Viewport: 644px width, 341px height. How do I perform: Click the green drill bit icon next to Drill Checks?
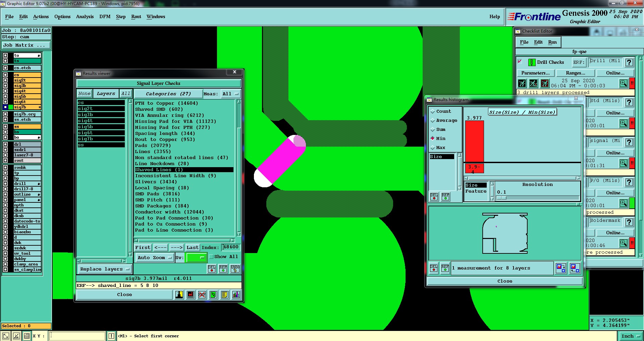[x=532, y=62]
